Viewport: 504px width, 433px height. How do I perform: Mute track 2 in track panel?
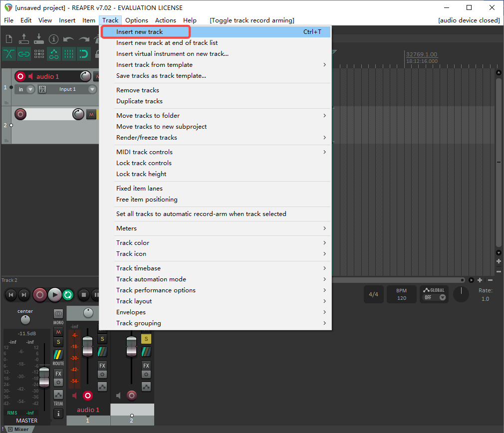[x=91, y=114]
